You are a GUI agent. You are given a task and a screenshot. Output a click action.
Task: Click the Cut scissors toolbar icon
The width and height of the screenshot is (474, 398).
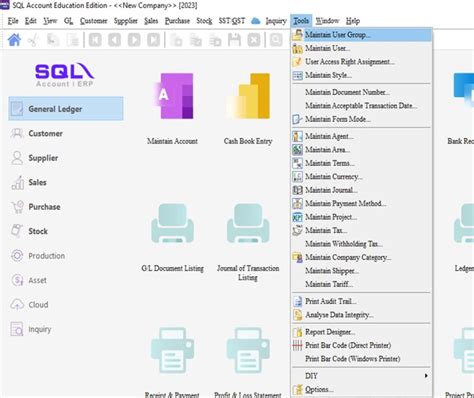coord(33,40)
